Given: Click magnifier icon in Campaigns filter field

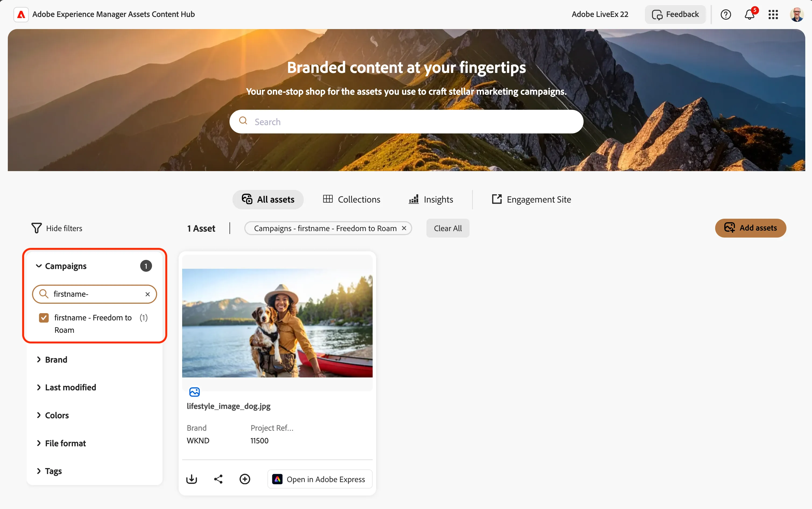Looking at the screenshot, I should tap(43, 294).
